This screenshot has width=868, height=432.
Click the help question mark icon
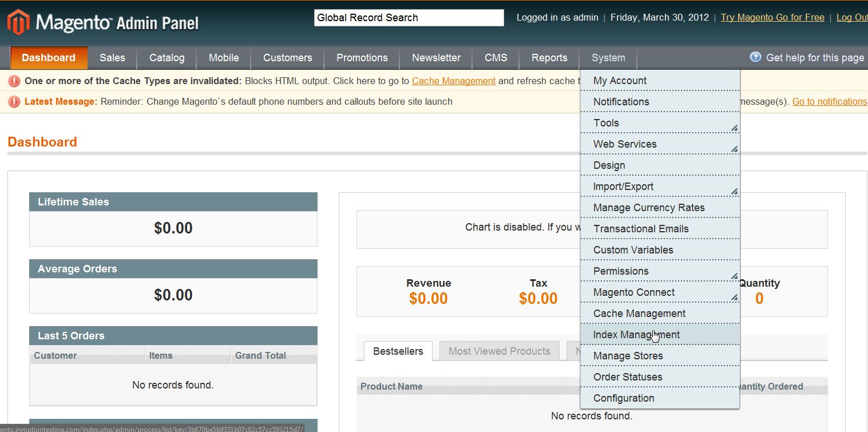click(x=755, y=57)
